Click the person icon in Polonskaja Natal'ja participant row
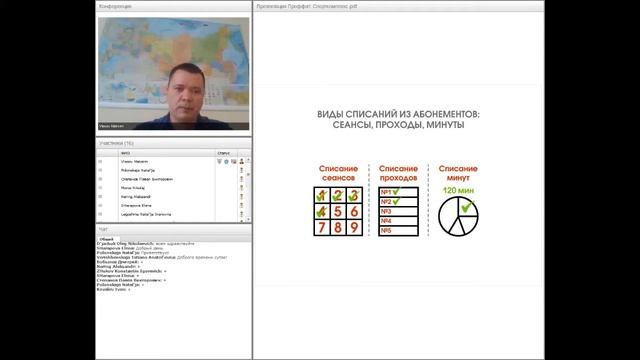Image resolution: width=640 pixels, height=360 pixels. point(242,170)
